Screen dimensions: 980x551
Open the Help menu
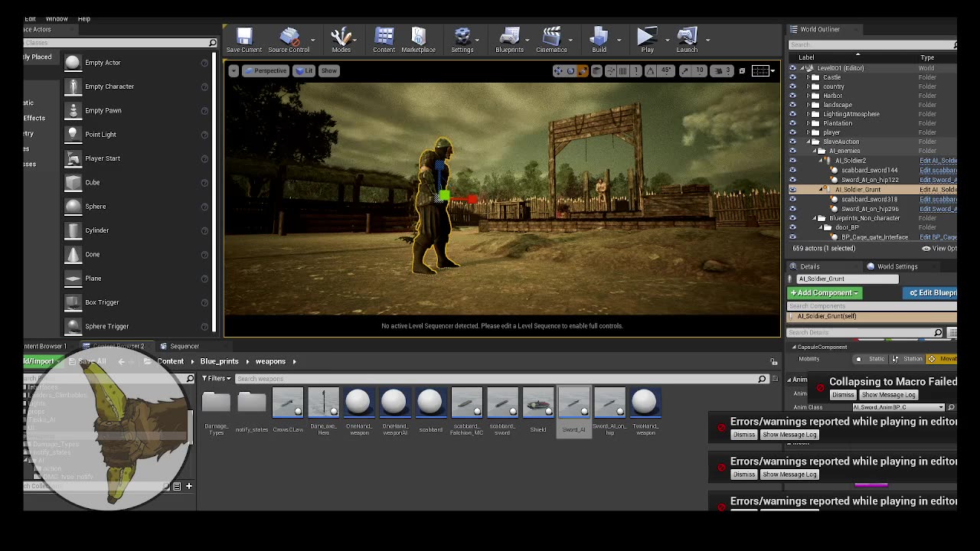pyautogui.click(x=84, y=18)
